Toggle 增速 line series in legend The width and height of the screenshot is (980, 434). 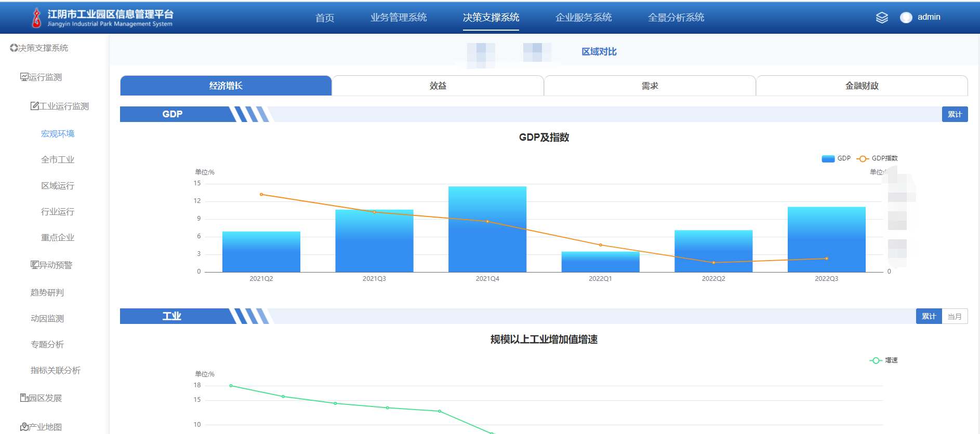pos(883,360)
